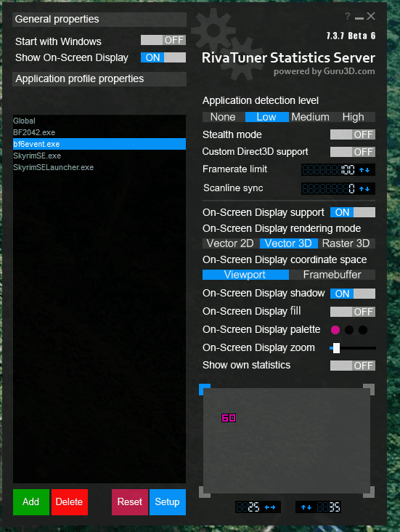Viewport: 400px width, 532px height.
Task: Click the red Delete button
Action: point(70,501)
